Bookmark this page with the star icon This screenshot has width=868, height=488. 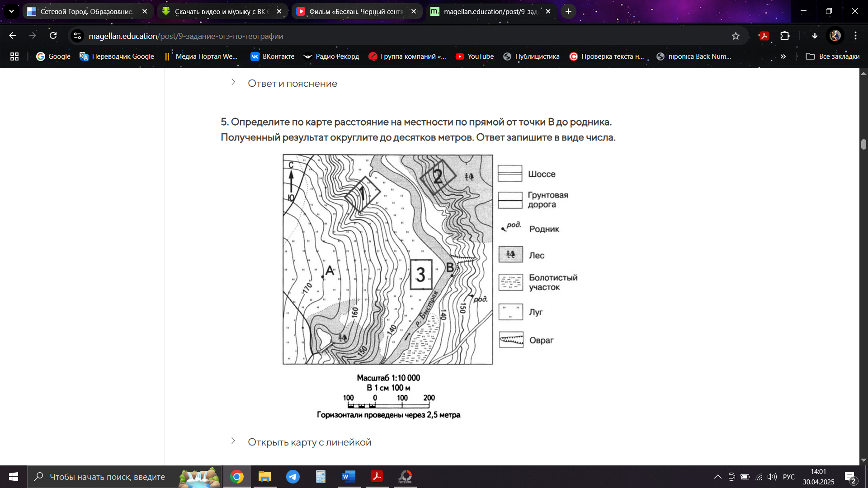736,36
